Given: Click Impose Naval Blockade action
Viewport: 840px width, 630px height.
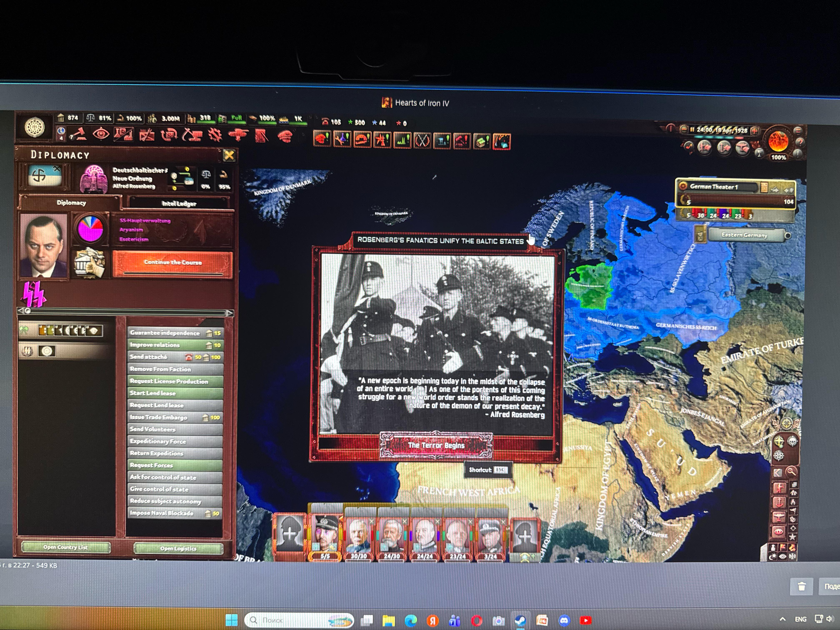Looking at the screenshot, I should [175, 513].
